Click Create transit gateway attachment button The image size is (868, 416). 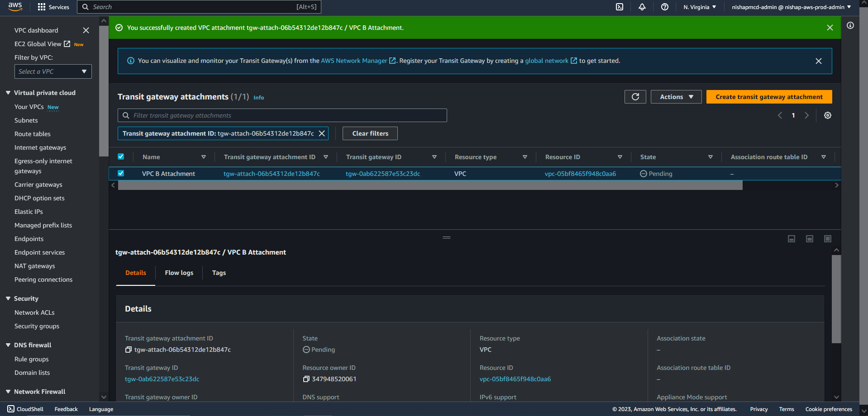[x=769, y=97]
